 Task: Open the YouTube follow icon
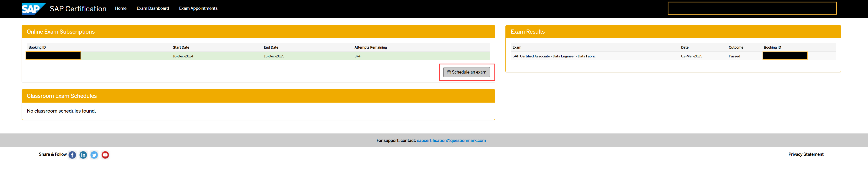[x=105, y=155]
